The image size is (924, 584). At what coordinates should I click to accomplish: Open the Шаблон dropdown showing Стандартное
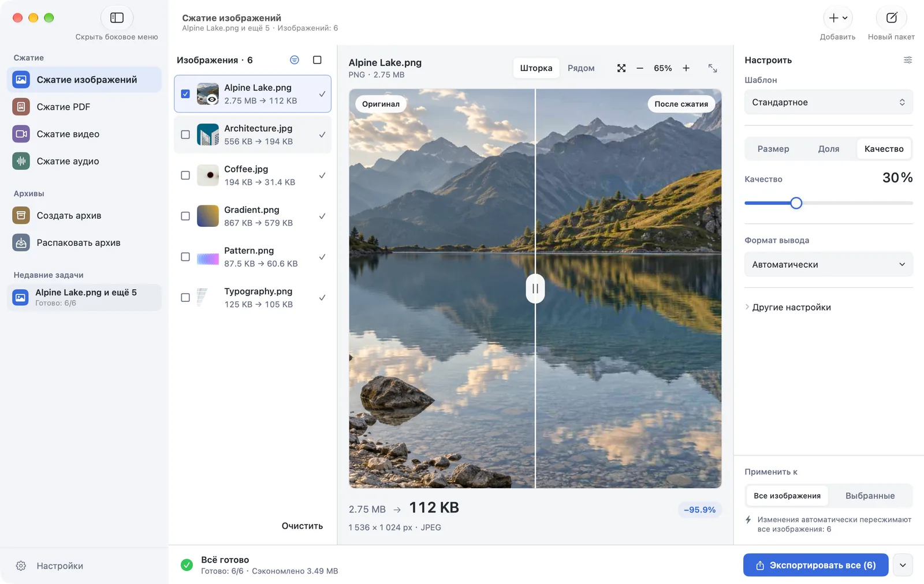point(829,102)
